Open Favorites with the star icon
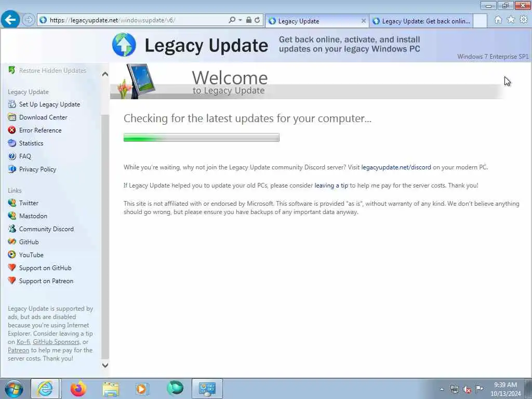This screenshot has height=399, width=532. [x=511, y=20]
